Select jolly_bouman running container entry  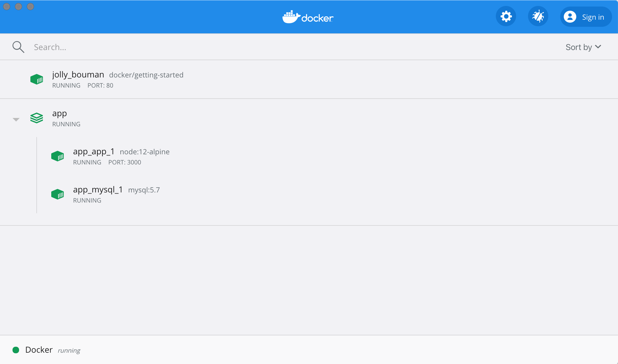click(x=309, y=79)
